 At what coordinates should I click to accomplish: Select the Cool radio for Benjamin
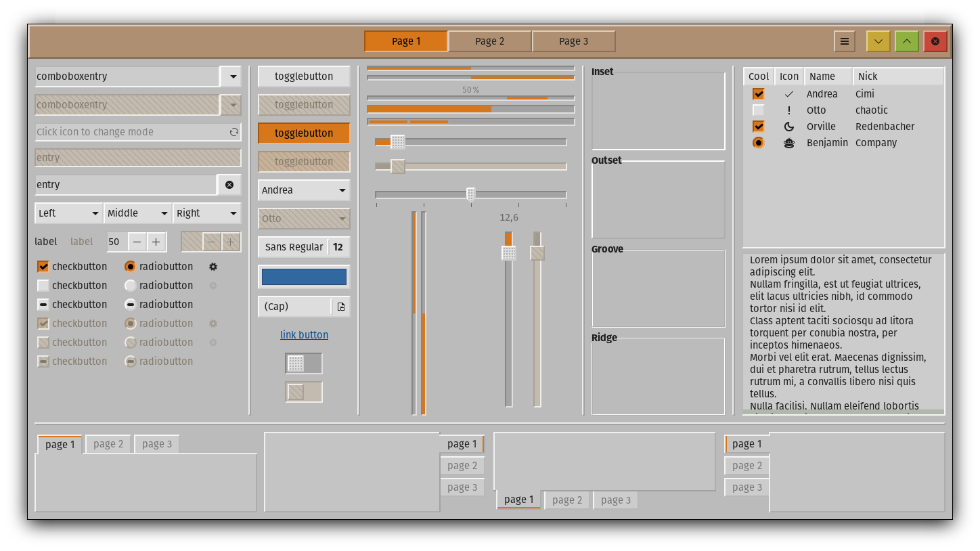(758, 143)
